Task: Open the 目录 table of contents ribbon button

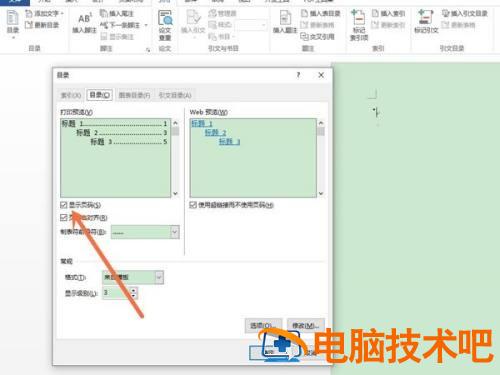Action: [x=13, y=24]
